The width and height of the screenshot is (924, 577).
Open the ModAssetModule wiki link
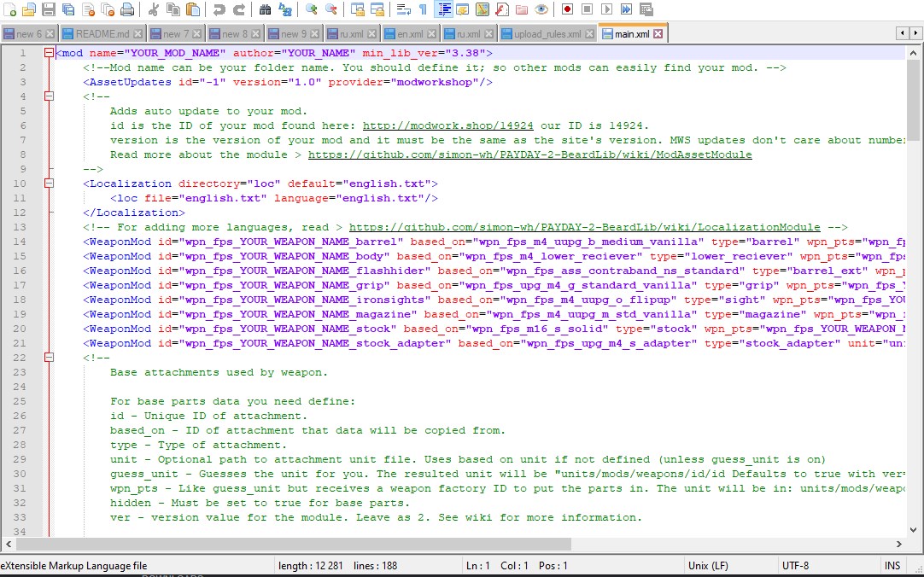point(529,154)
